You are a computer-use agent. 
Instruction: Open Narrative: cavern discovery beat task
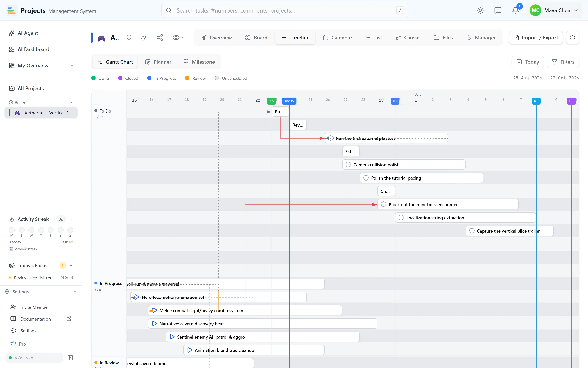click(x=263, y=324)
